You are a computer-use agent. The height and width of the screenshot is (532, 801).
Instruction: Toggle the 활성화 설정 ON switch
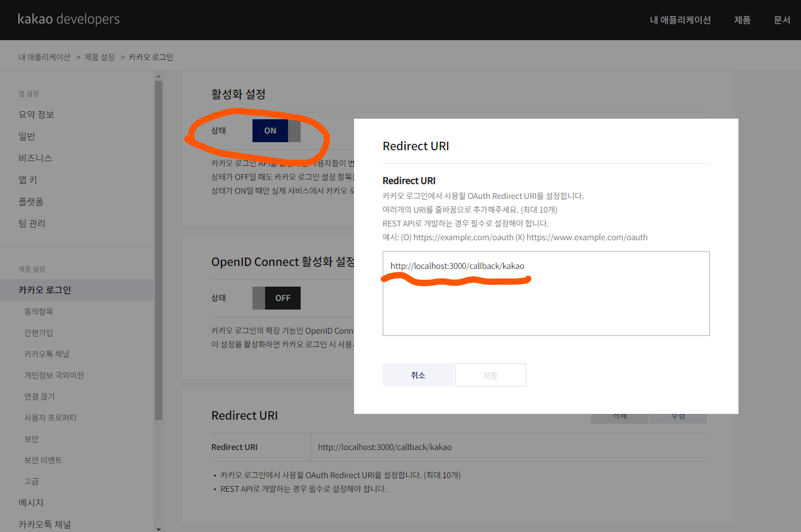[x=277, y=131]
